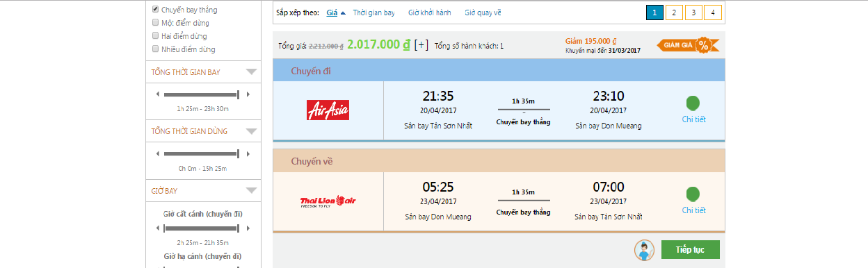Go to results page 2
Screen dimensions: 868x268
pos(674,12)
